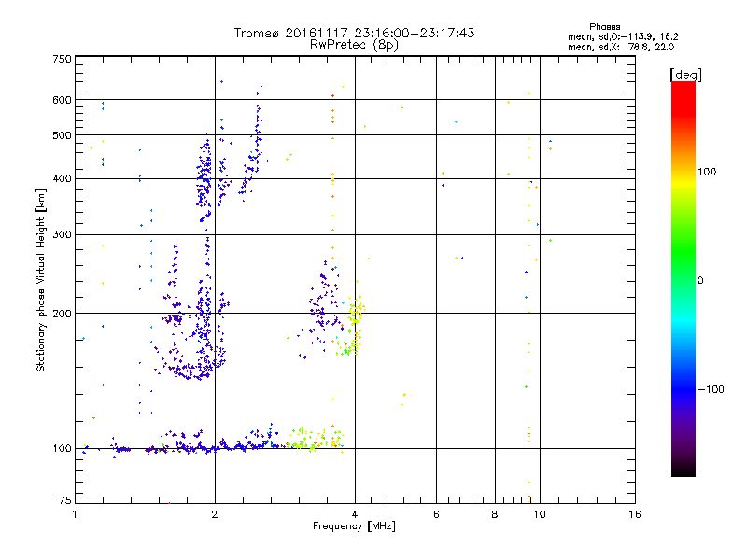Click the dense blue trace just below 2 MHz at 400 km

pos(204,178)
